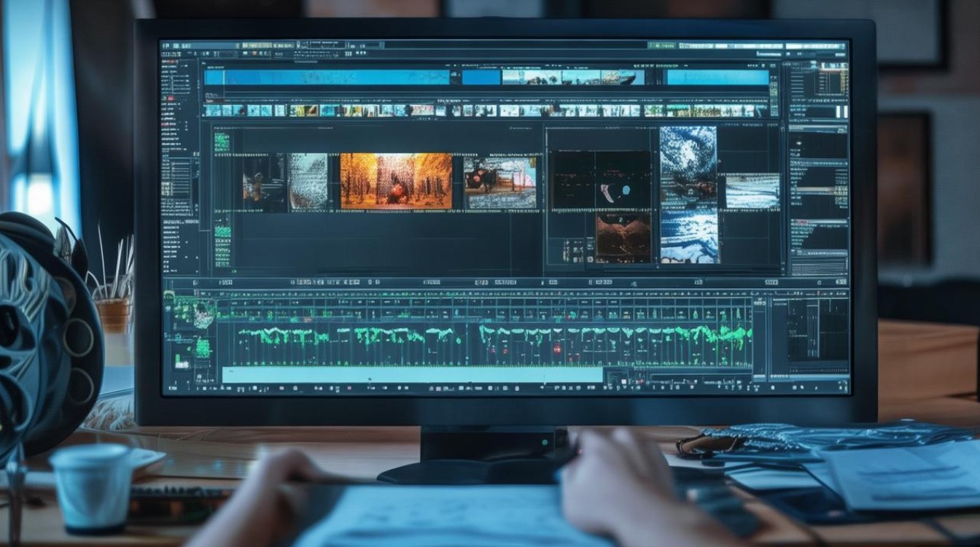This screenshot has width=980, height=547.
Task: Select the brown cave thumbnail
Action: coord(623,238)
